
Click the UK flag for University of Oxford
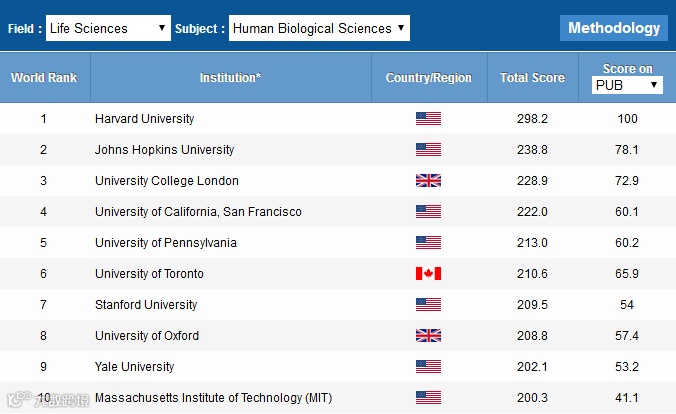pos(428,336)
